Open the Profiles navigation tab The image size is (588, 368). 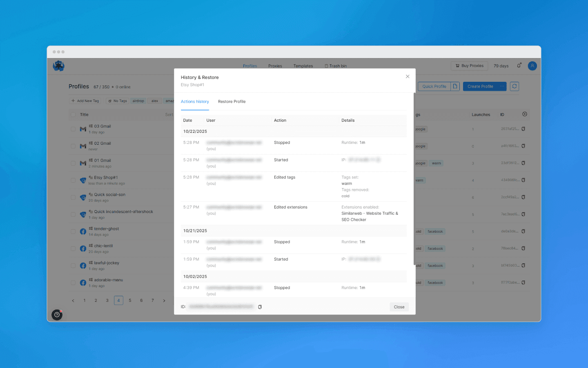tap(250, 66)
